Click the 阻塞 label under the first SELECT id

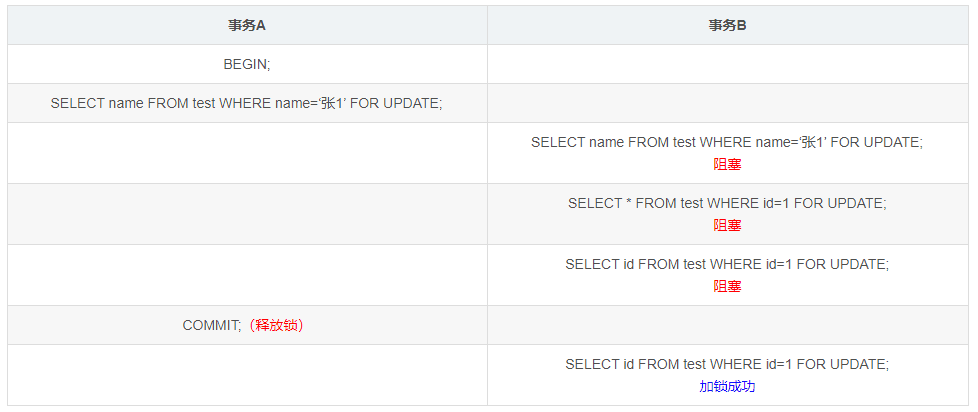click(x=727, y=287)
